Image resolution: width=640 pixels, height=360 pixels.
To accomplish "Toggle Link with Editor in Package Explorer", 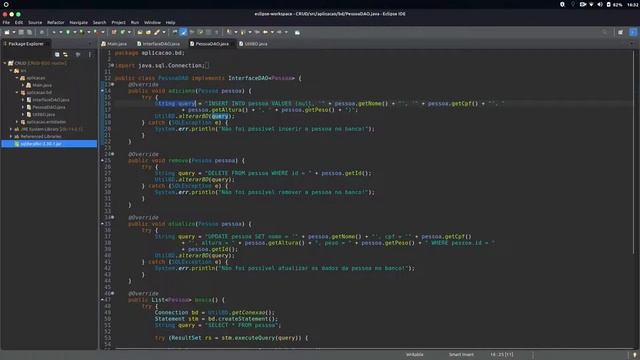I will pyautogui.click(x=65, y=54).
